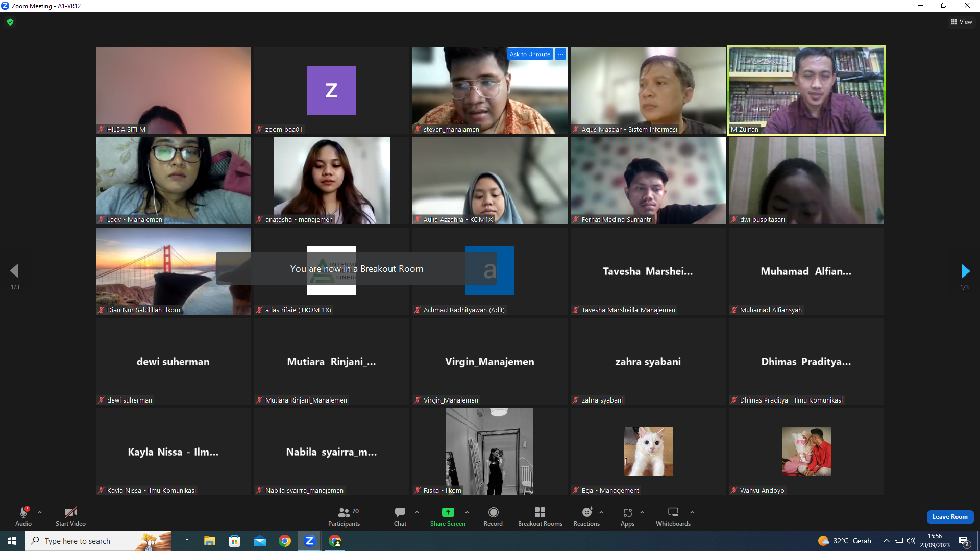Click Ask to Unmute on steven_manajamen
Image resolution: width=980 pixels, height=551 pixels.
[x=530, y=54]
